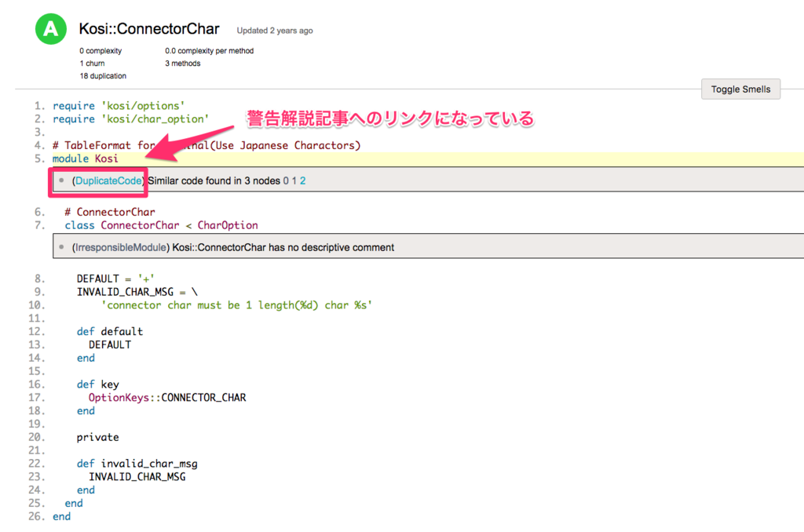The image size is (804, 532).
Task: Toggle smells visibility with Toggle Smells
Action: tap(740, 89)
